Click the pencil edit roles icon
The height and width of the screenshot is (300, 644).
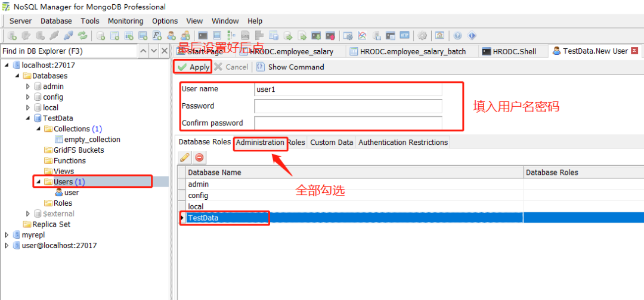pyautogui.click(x=185, y=157)
